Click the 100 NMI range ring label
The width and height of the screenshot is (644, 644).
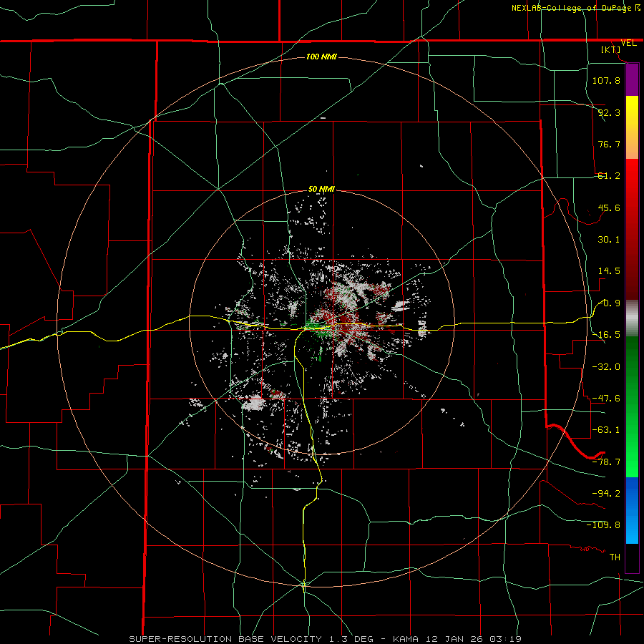click(321, 57)
